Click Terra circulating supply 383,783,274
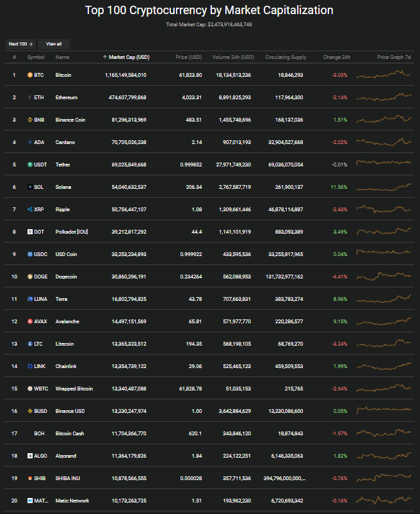This screenshot has width=420, height=514. click(289, 299)
